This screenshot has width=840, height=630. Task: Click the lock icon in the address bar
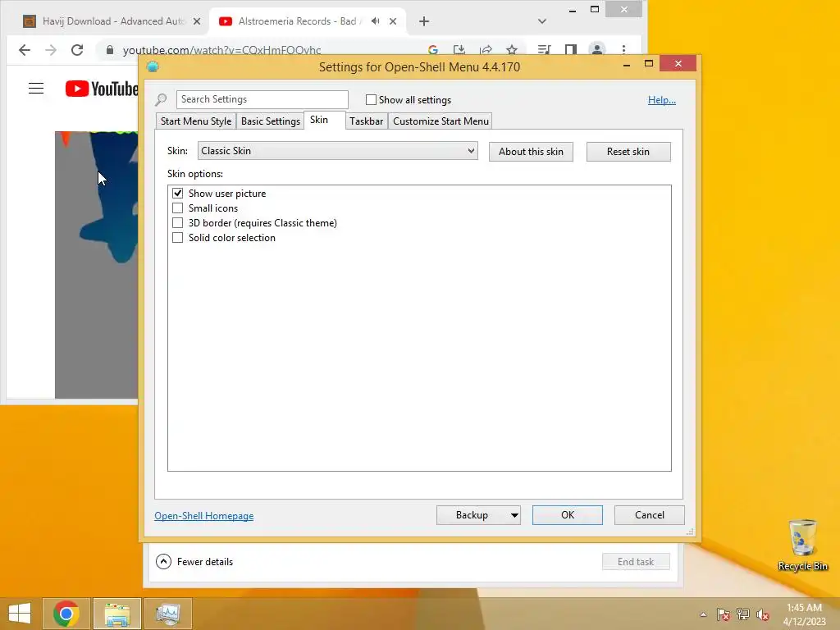coord(110,50)
